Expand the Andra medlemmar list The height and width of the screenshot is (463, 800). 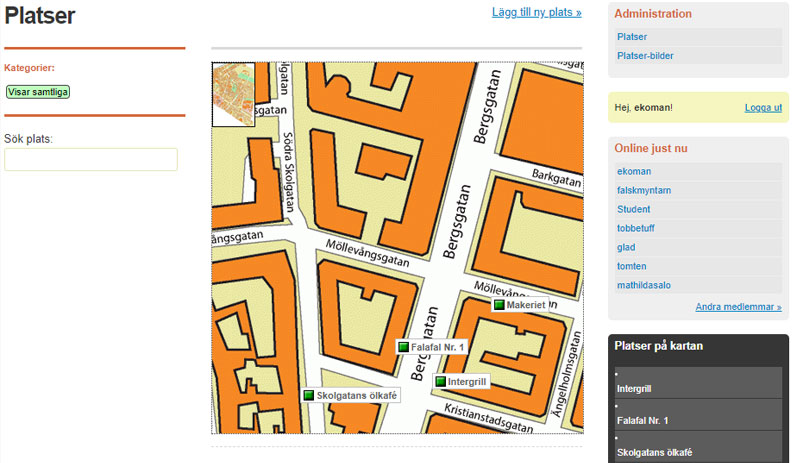click(x=738, y=307)
